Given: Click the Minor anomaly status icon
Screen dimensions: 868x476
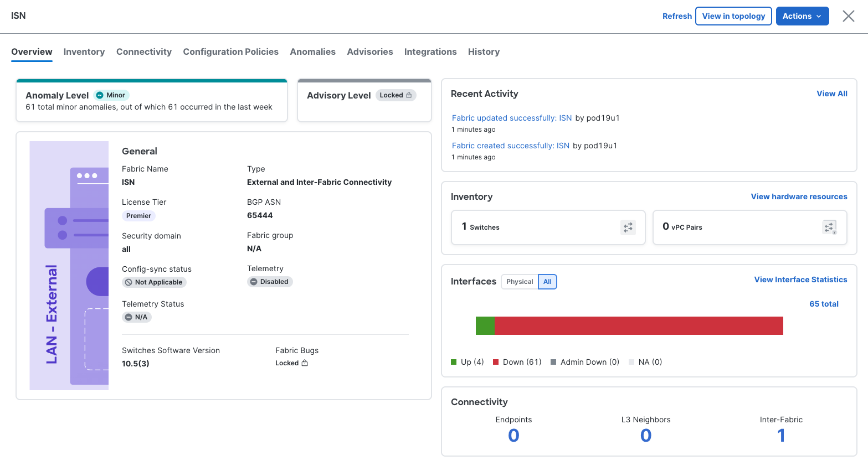Looking at the screenshot, I should tap(100, 95).
